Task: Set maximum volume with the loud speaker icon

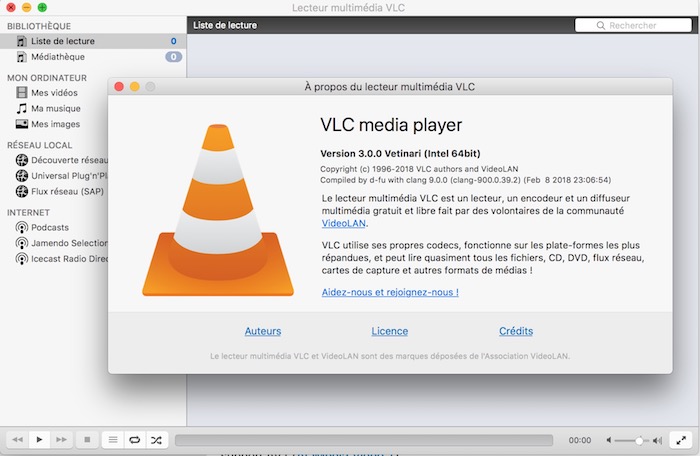Action: pyautogui.click(x=657, y=440)
